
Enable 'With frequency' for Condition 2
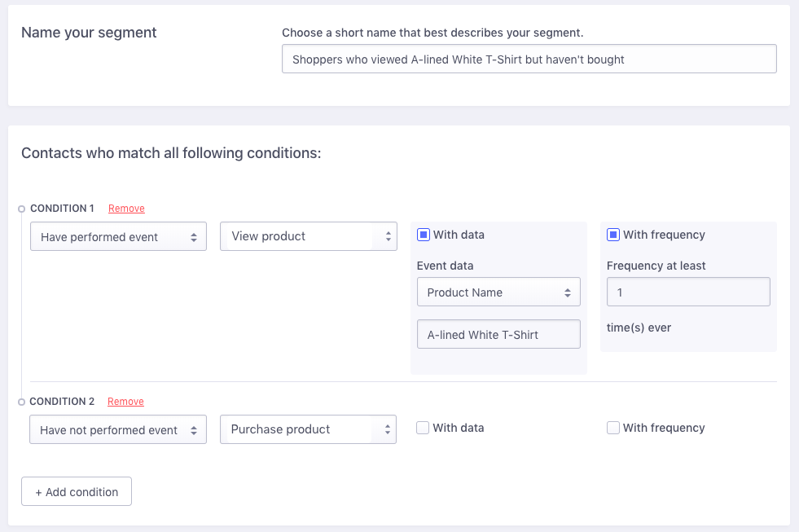point(613,428)
